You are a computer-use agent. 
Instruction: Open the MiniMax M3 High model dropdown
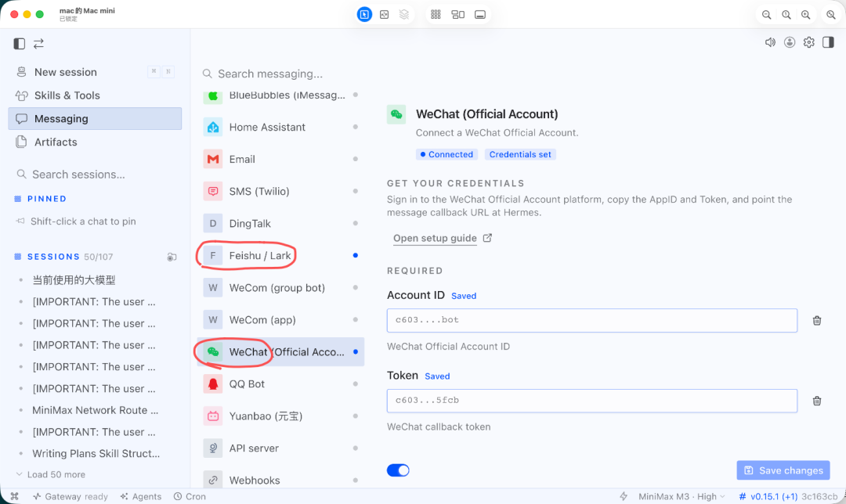click(x=681, y=496)
